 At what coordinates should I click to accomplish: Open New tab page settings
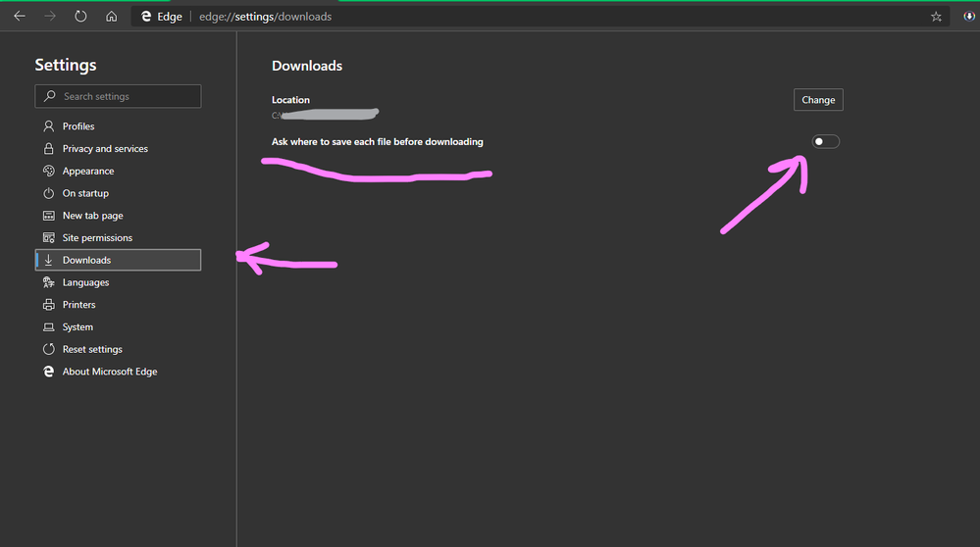click(x=118, y=216)
